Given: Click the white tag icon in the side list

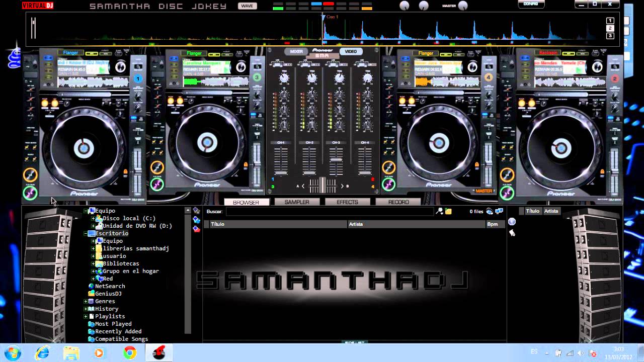Looking at the screenshot, I should [512, 233].
